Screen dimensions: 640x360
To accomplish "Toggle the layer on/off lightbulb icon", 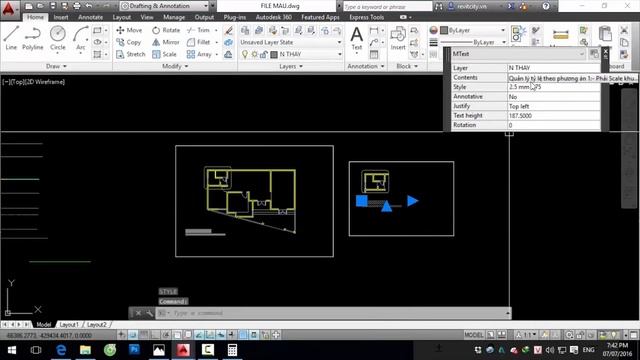I will point(245,54).
